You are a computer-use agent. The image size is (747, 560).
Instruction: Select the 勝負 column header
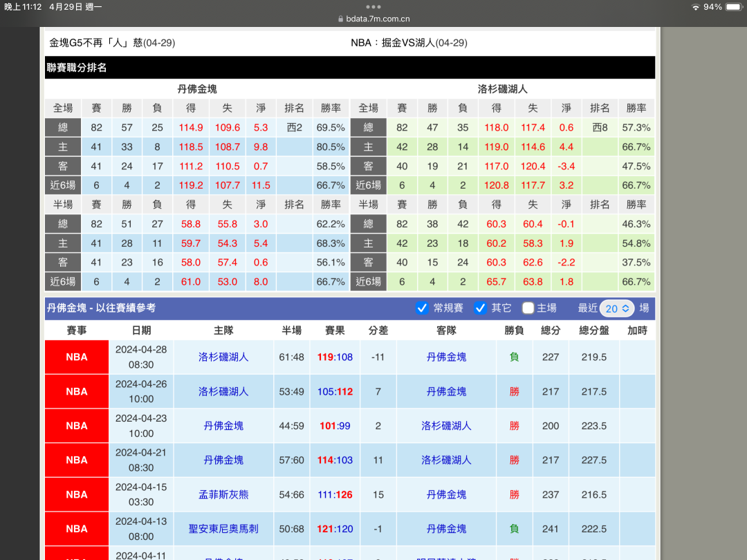pos(514,330)
